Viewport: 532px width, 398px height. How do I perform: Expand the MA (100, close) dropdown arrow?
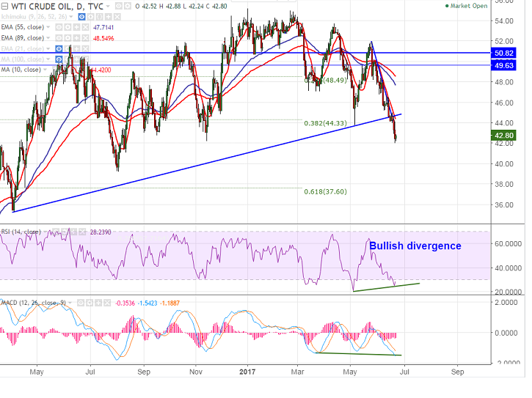[x=48, y=59]
